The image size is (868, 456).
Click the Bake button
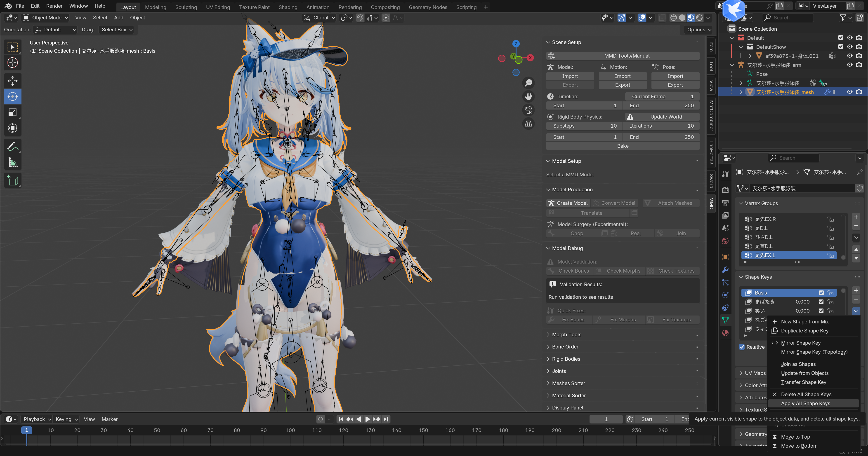(x=623, y=146)
